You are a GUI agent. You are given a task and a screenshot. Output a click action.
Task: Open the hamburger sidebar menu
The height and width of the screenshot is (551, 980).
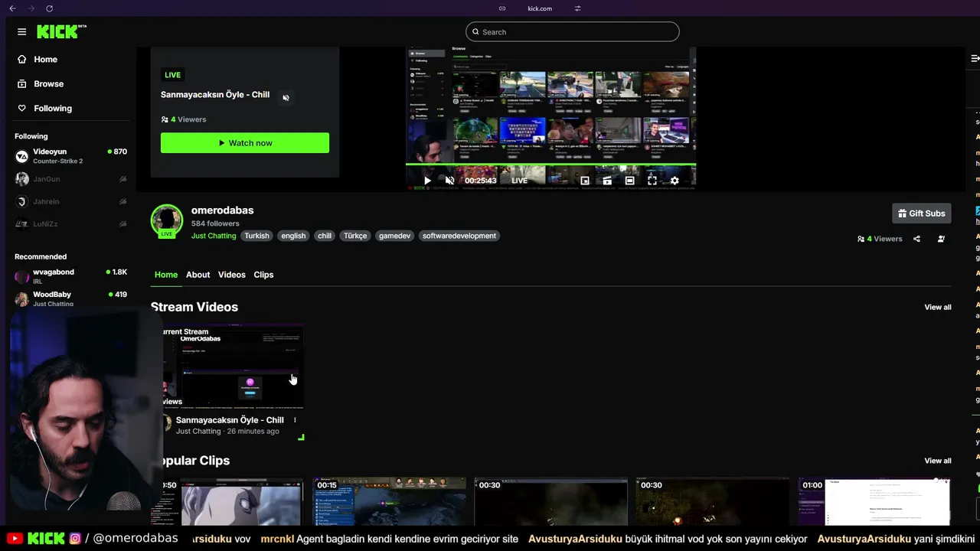coord(21,31)
